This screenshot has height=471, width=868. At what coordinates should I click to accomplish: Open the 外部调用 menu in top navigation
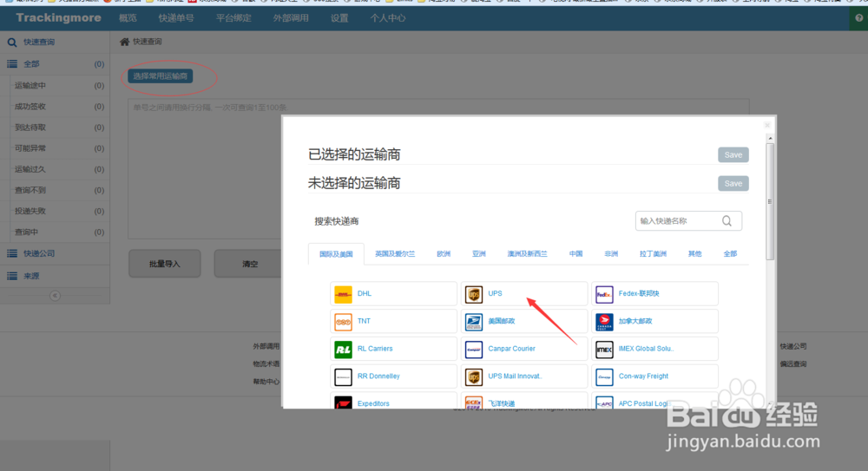click(x=291, y=18)
